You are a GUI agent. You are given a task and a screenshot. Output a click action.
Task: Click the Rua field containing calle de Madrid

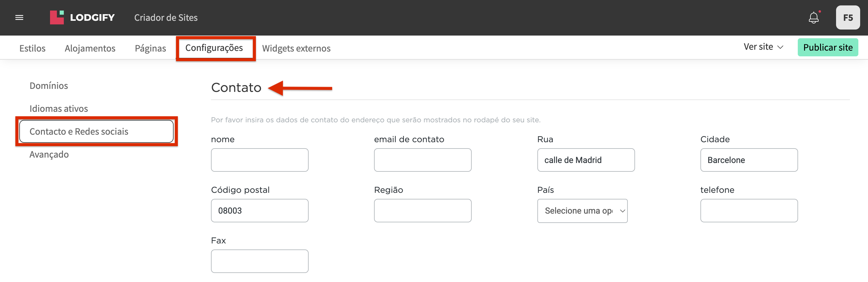[586, 160]
